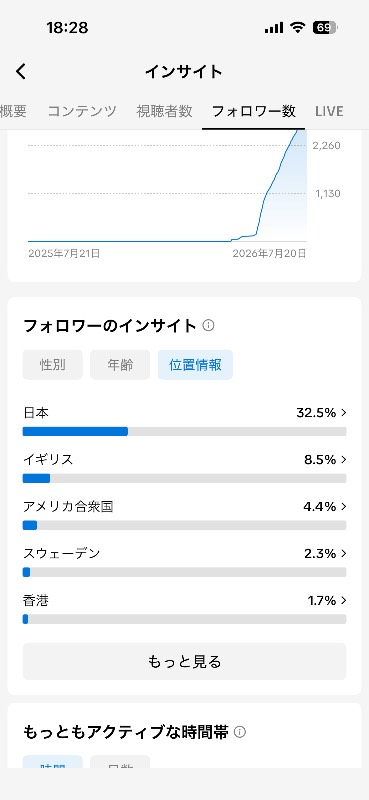This screenshot has width=369, height=800.
Task: Expand アメリカ合衆国 4.4% chevron
Action: (343, 507)
